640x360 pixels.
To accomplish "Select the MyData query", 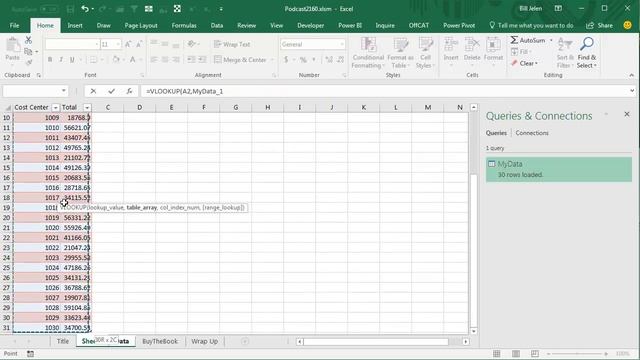I will pyautogui.click(x=559, y=169).
